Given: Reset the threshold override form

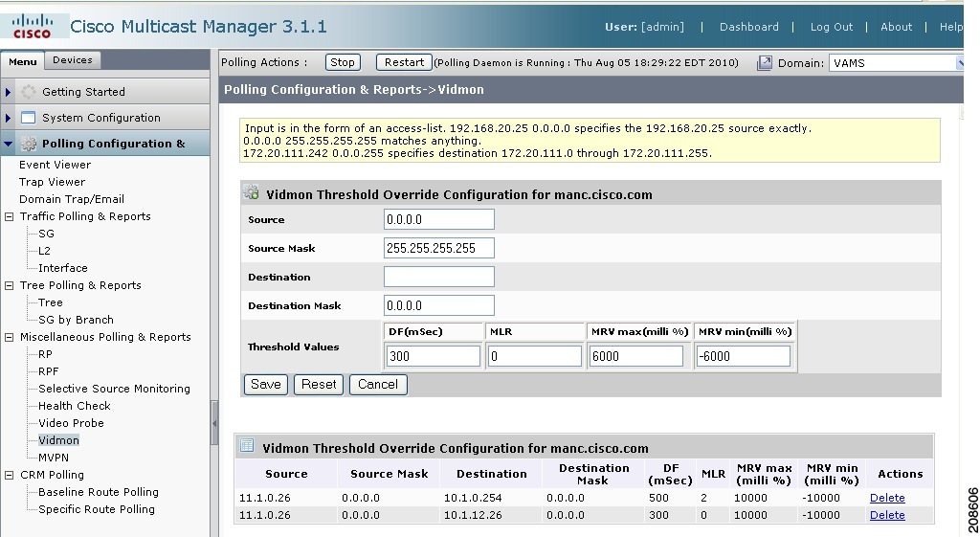Looking at the screenshot, I should tap(319, 385).
